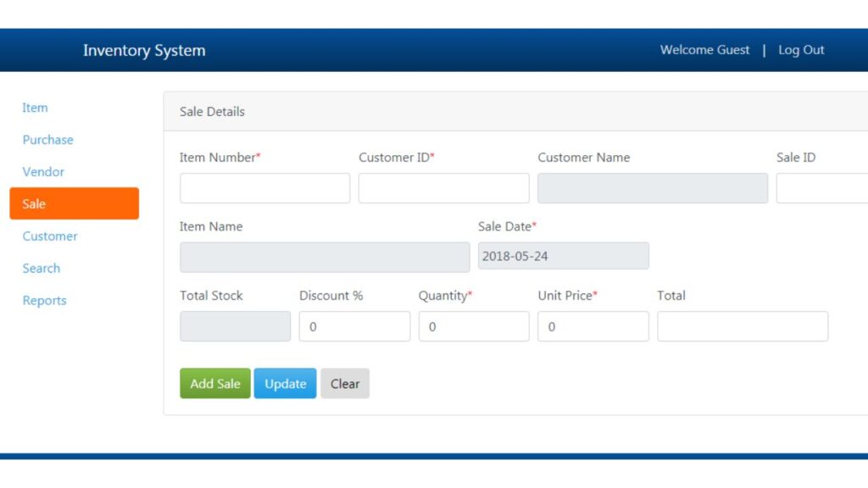Screen dimensions: 868x488
Task: Focus the Discount % input field
Action: pos(354,326)
